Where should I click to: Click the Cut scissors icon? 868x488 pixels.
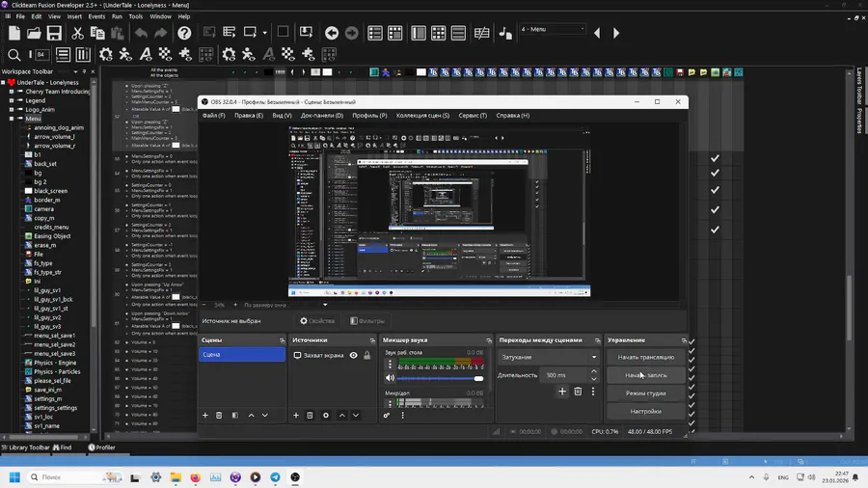point(77,34)
